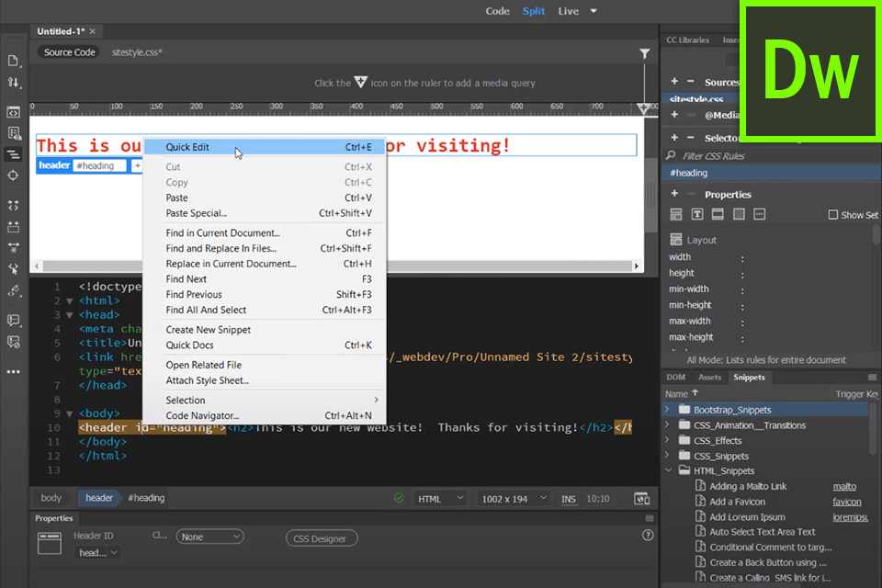Select the Source Code button
882x588 pixels.
pyautogui.click(x=69, y=52)
